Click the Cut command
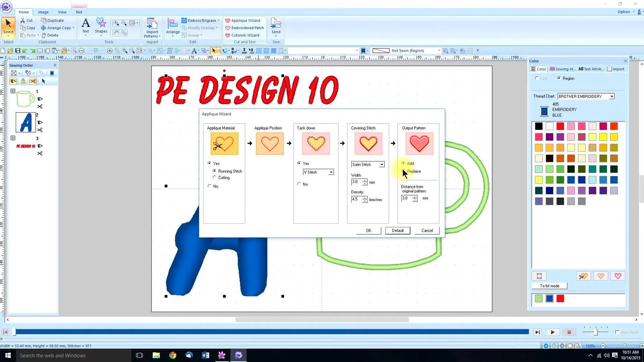This screenshot has height=362, width=644. 27,21
